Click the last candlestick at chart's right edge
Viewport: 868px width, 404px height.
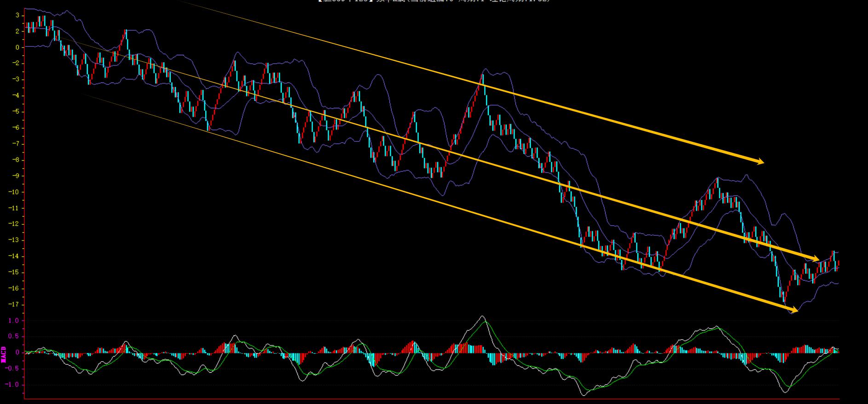tap(838, 263)
